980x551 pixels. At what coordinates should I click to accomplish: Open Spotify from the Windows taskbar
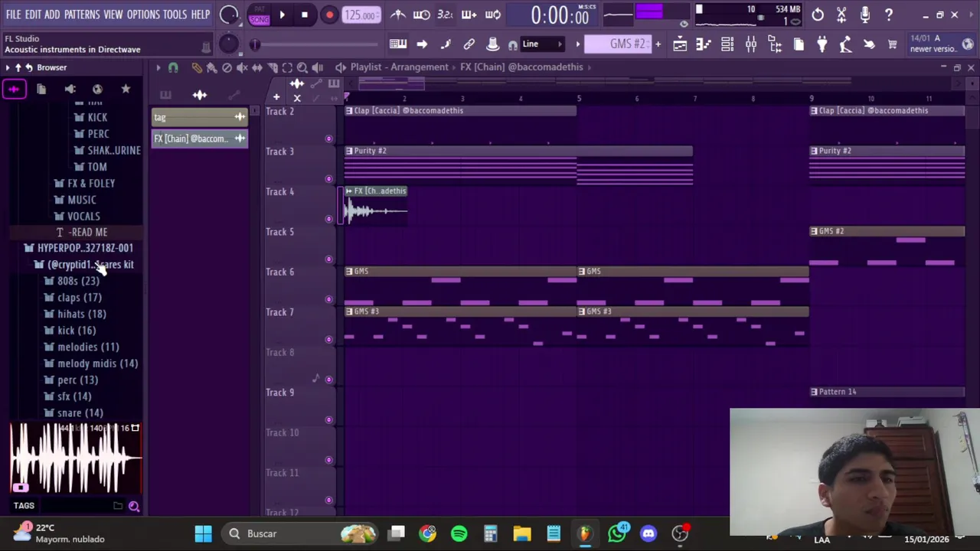pos(459,533)
